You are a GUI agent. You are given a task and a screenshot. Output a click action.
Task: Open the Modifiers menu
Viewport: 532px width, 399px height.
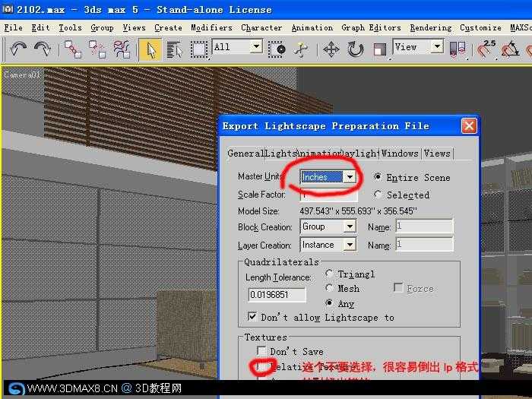[211, 28]
